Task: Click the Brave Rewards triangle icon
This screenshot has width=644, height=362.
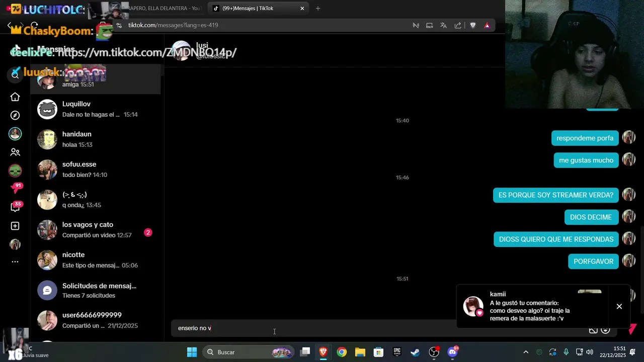Action: tap(487, 25)
